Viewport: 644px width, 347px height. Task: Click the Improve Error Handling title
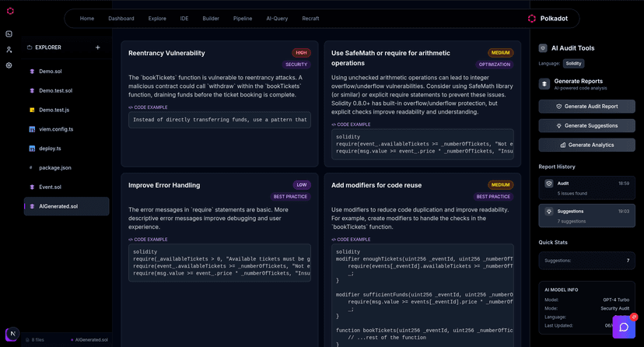pos(164,185)
